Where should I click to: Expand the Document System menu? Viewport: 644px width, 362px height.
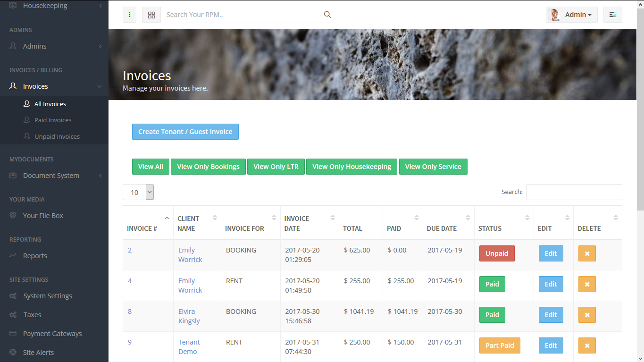coord(54,176)
